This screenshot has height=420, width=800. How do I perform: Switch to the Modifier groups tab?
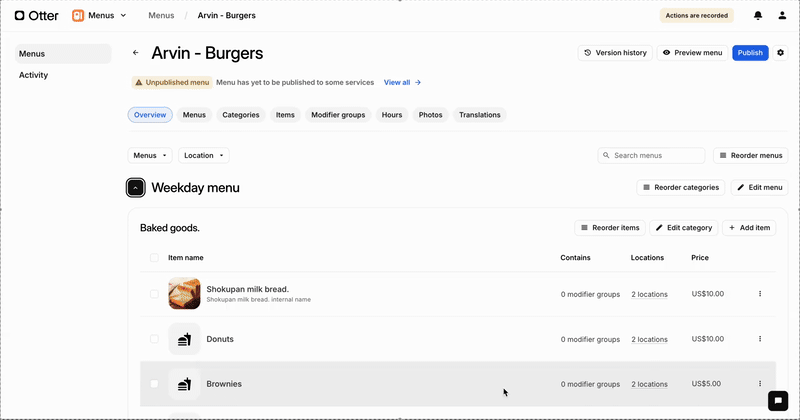338,115
